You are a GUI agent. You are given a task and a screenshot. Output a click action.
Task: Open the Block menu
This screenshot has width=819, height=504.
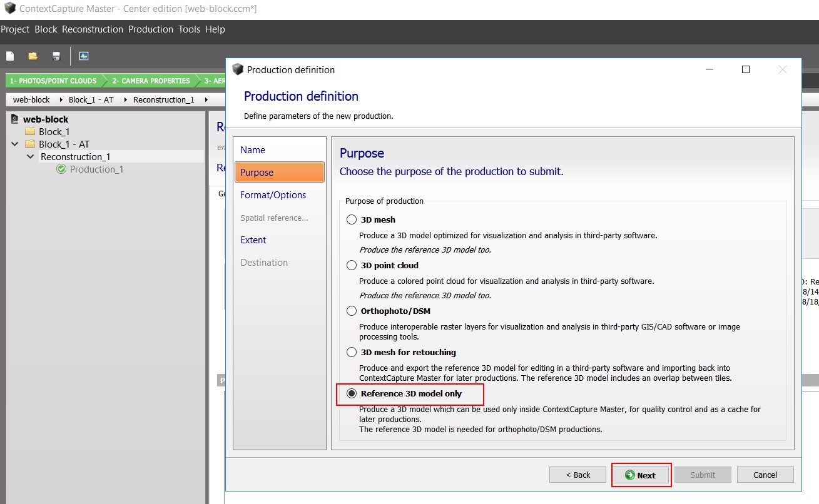coord(46,29)
